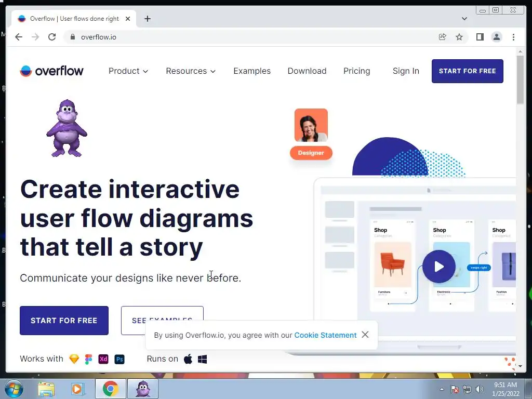Image resolution: width=532 pixels, height=399 pixels.
Task: Share this page via address bar icon
Action: tap(443, 37)
